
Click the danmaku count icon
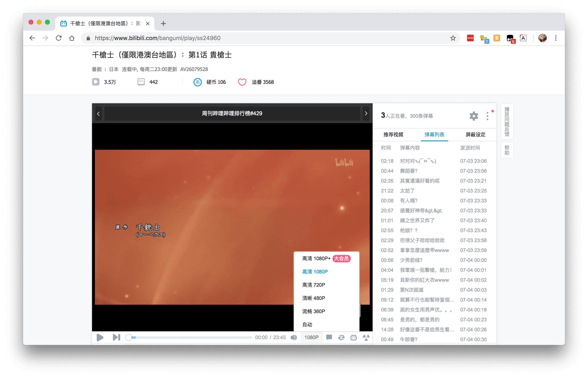(x=141, y=82)
